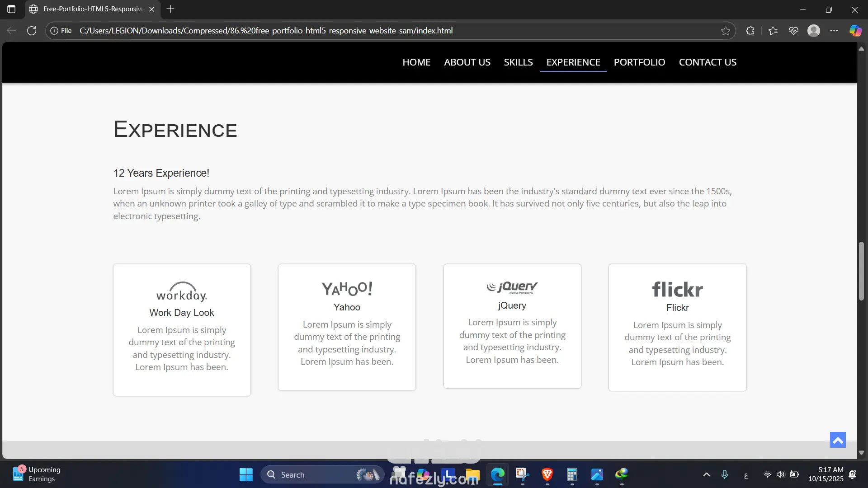The height and width of the screenshot is (488, 868).
Task: Open a new browser tab
Action: (x=170, y=9)
